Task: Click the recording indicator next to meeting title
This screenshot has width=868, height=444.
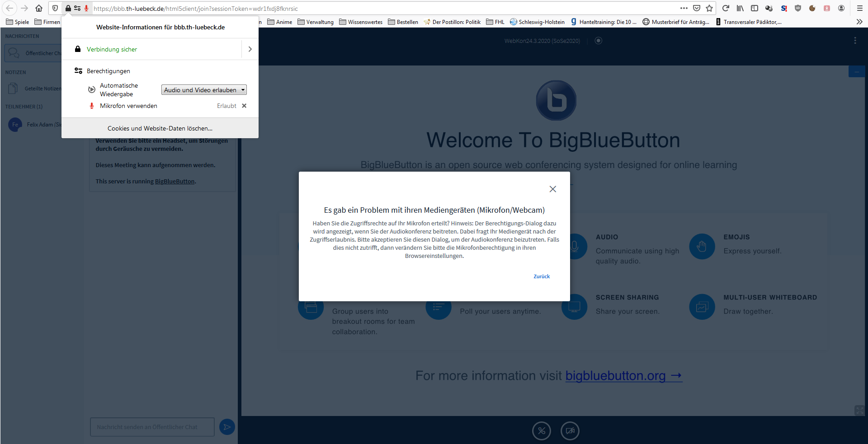Action: [599, 41]
